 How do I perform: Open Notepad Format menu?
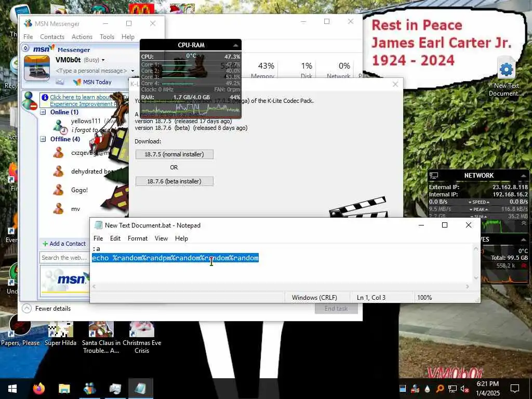[x=137, y=238]
